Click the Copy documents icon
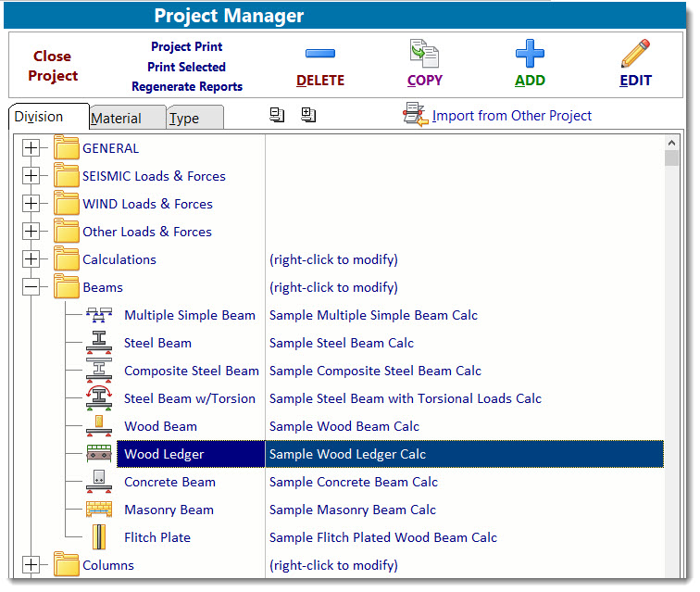The image size is (700, 592). pyautogui.click(x=424, y=54)
